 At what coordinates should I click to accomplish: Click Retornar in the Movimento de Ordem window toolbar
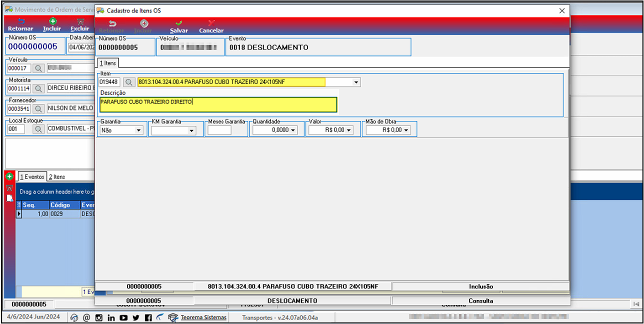20,25
